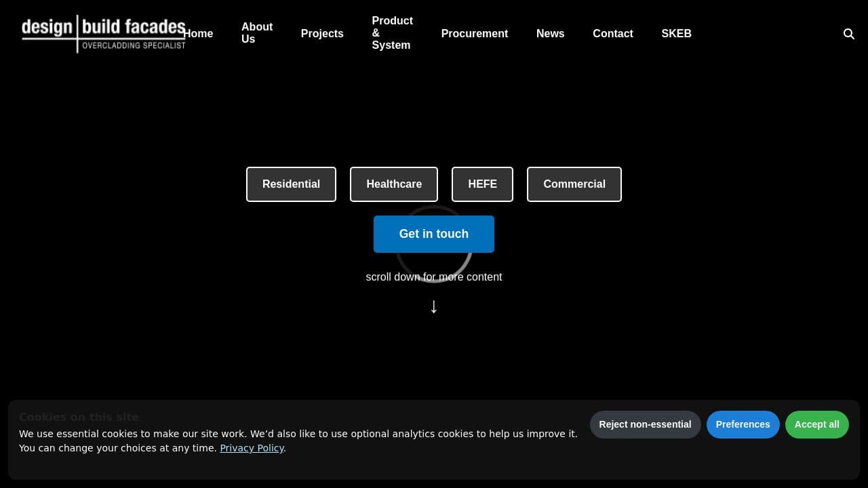Click 'scroll down for more content' text
The height and width of the screenshot is (488, 868).
(x=434, y=277)
